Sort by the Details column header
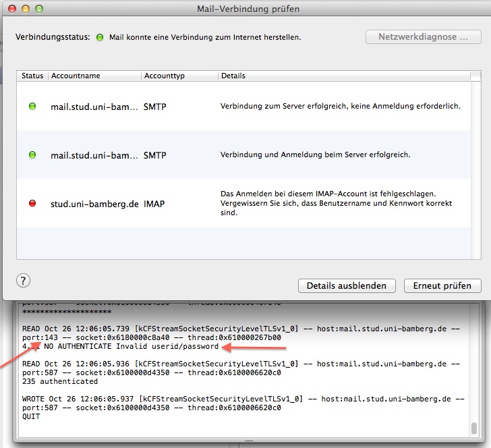491x448 pixels. click(x=344, y=76)
